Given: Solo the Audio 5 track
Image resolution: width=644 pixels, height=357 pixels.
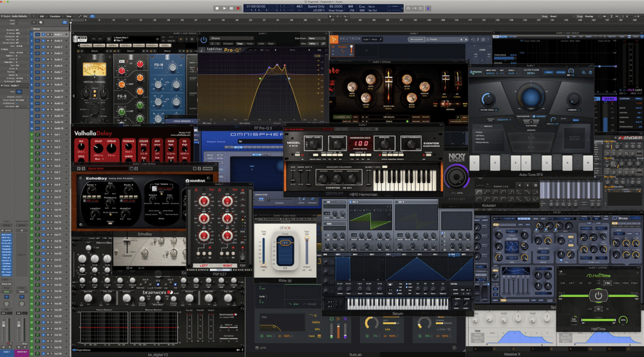Looking at the screenshot, I should click(x=51, y=59).
